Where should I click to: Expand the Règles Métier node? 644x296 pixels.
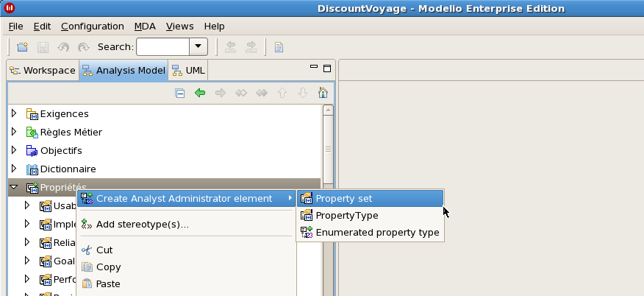coord(14,132)
